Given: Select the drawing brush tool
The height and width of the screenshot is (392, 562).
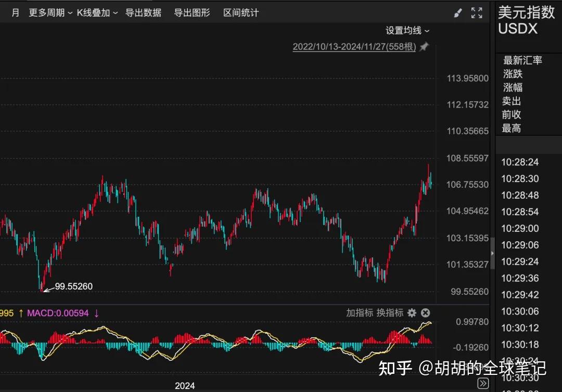Looking at the screenshot, I should click(x=457, y=12).
